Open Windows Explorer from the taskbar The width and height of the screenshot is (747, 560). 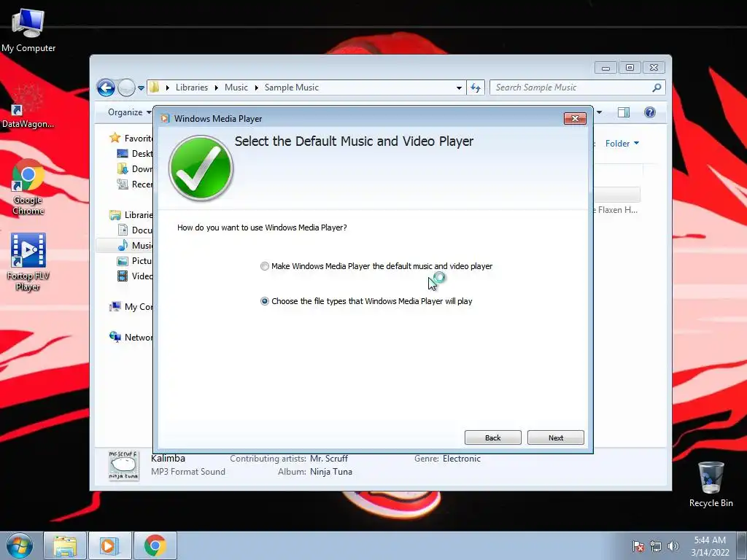coord(65,545)
